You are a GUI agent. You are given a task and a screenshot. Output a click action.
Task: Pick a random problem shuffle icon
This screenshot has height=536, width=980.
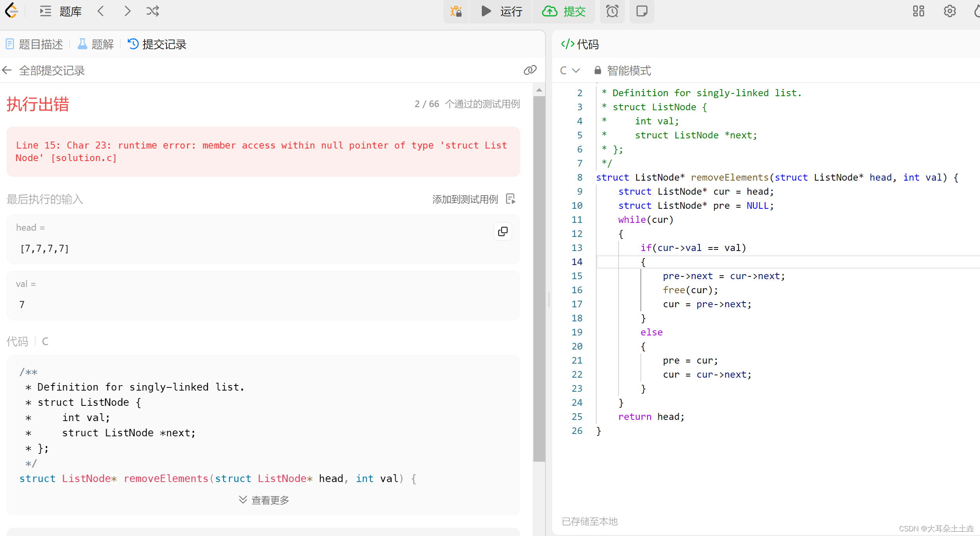tap(153, 11)
